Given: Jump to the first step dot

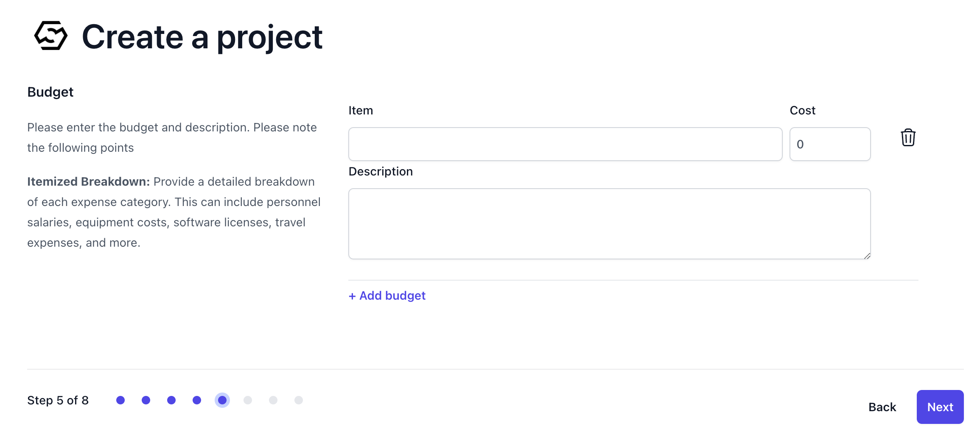Looking at the screenshot, I should click(120, 400).
